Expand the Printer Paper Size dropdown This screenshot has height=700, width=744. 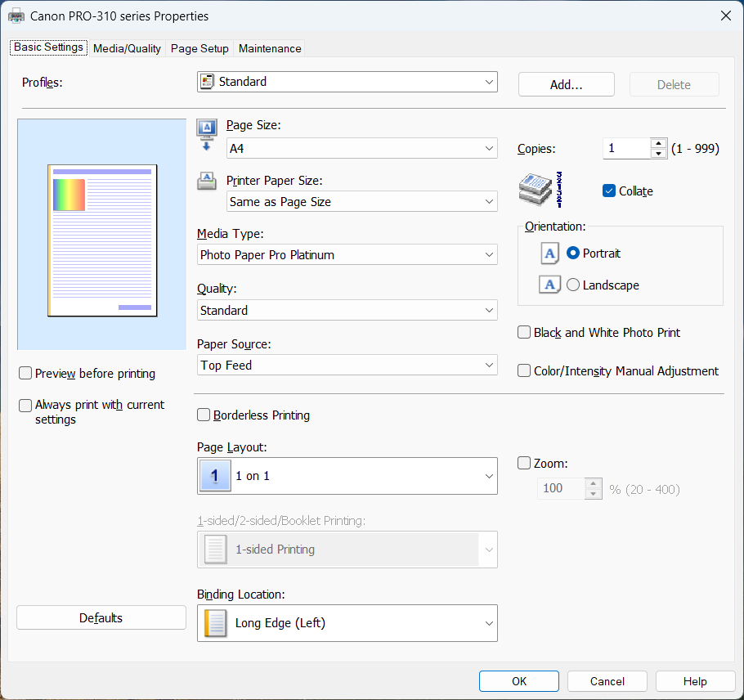point(362,202)
